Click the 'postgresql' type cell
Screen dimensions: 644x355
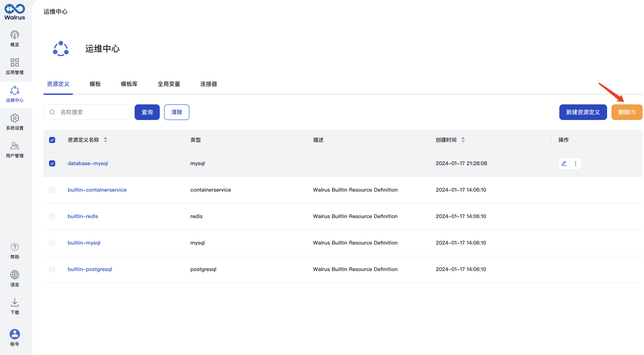coord(203,269)
